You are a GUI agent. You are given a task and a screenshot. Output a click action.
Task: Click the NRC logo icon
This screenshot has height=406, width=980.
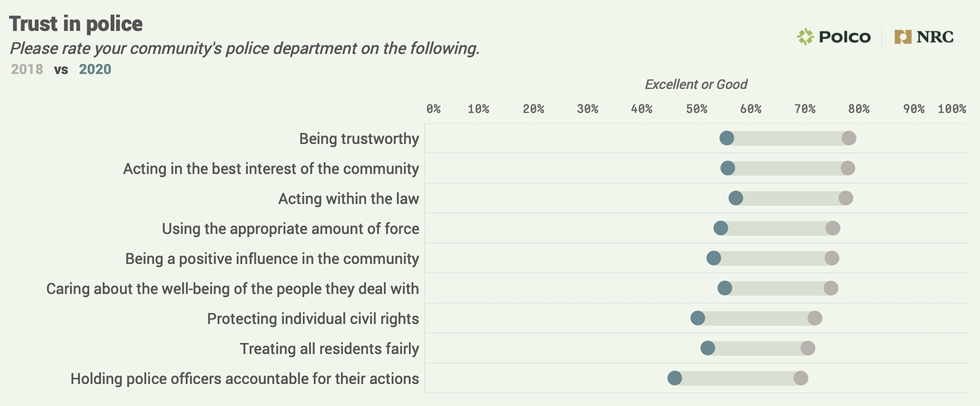(903, 37)
